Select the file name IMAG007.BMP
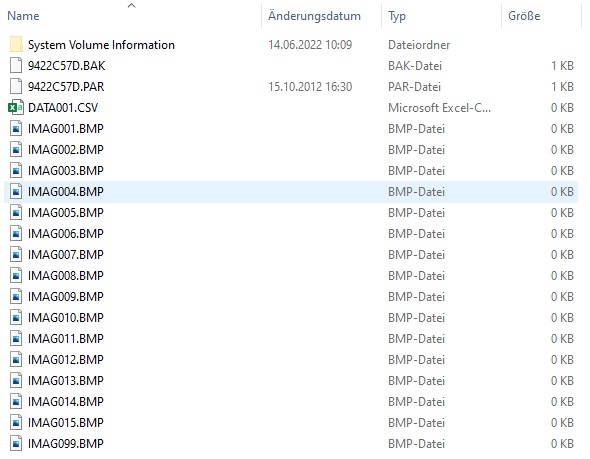The image size is (590, 459). pyautogui.click(x=66, y=255)
